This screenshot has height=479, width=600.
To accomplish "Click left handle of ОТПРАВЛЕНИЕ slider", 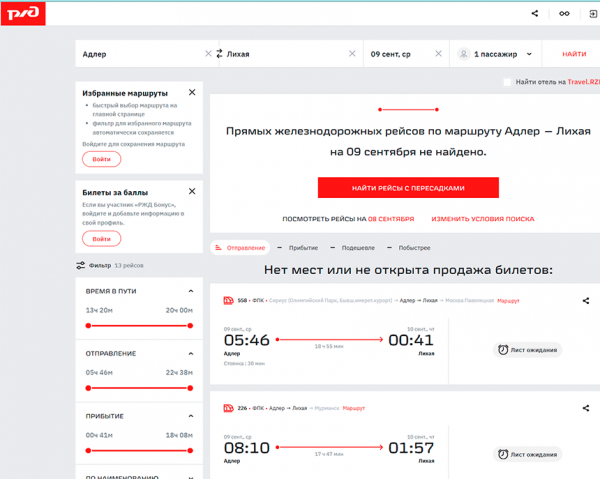I will click(x=88, y=388).
